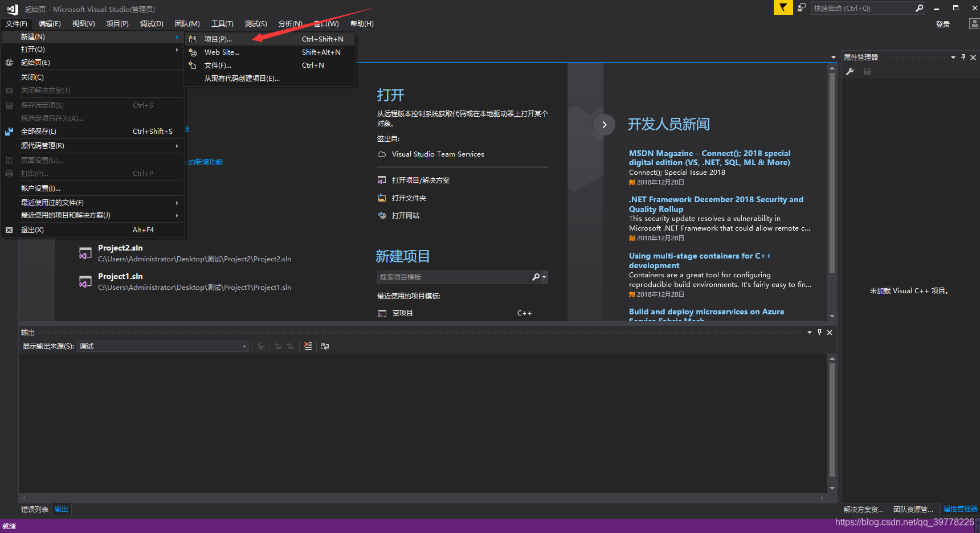Select Web Site... in the submenu
This screenshot has height=533, width=980.
click(x=271, y=52)
